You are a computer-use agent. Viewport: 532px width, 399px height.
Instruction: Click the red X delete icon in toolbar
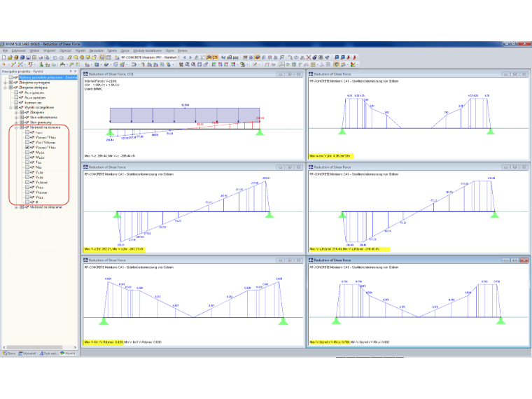pyautogui.click(x=309, y=57)
